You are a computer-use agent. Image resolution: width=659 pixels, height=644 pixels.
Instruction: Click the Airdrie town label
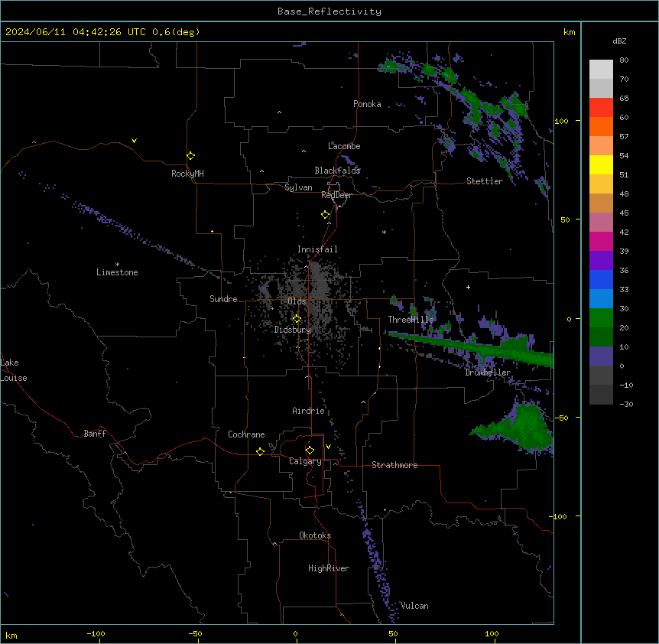pos(309,411)
